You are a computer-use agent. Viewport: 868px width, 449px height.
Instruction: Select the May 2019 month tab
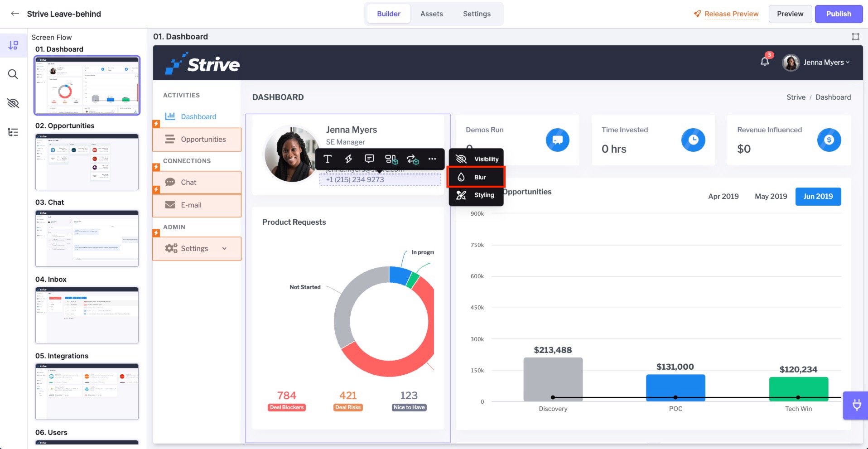pyautogui.click(x=771, y=196)
